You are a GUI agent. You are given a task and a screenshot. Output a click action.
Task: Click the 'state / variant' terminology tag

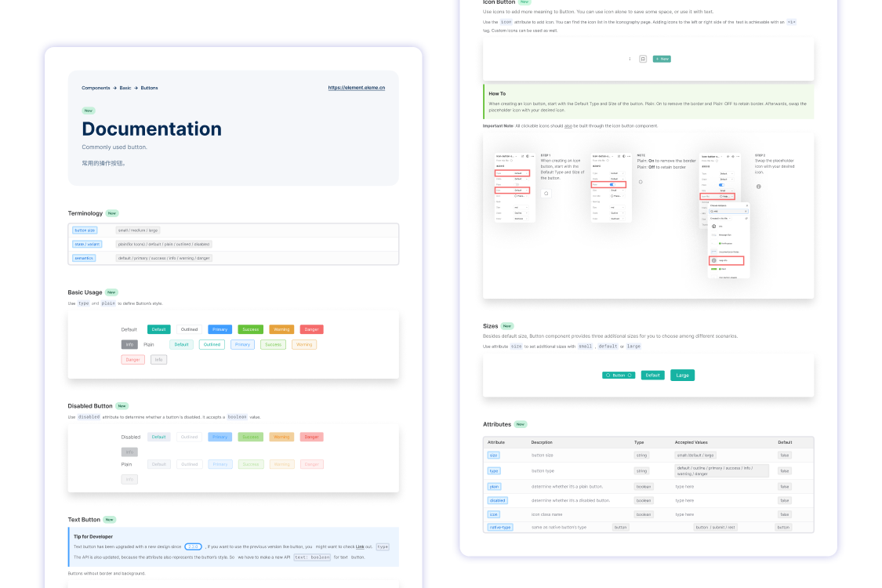coord(87,244)
